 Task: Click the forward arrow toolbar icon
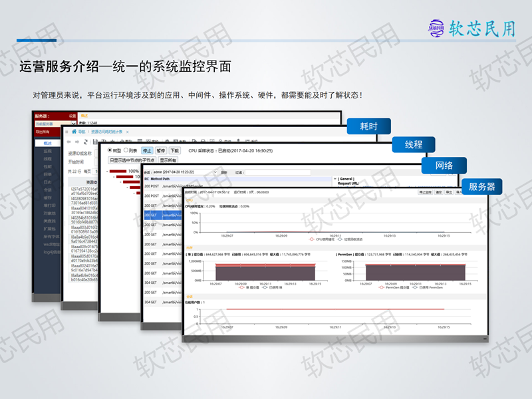click(77, 142)
